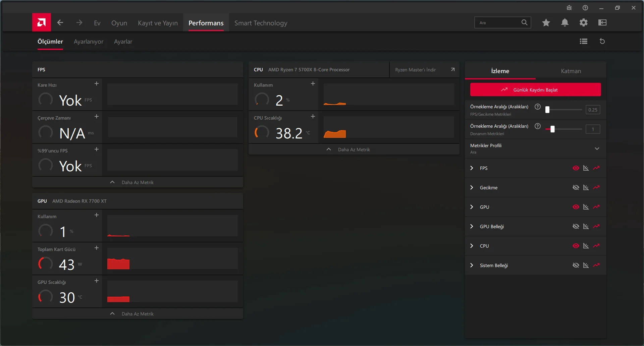Click the AMD logo home icon
The height and width of the screenshot is (346, 644).
[x=42, y=22]
